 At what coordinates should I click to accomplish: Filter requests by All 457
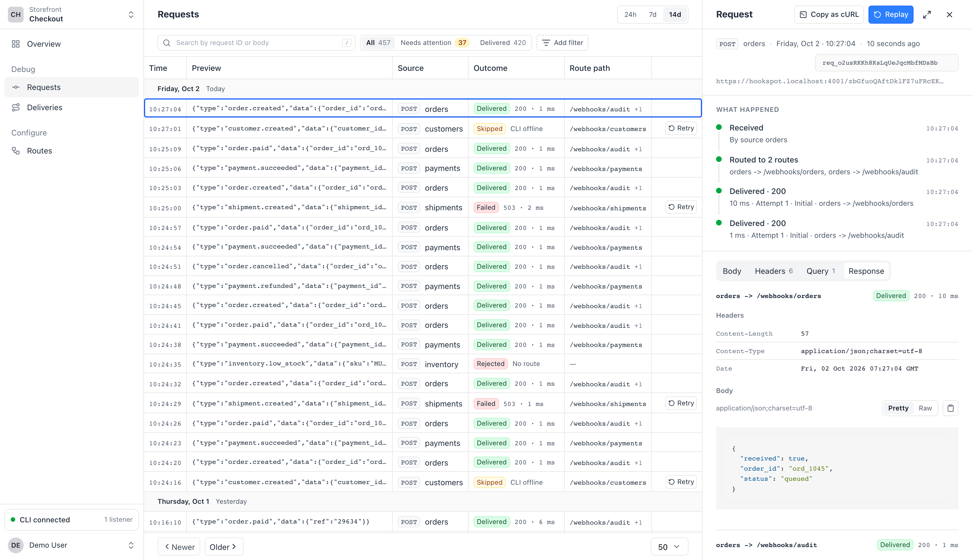[378, 43]
